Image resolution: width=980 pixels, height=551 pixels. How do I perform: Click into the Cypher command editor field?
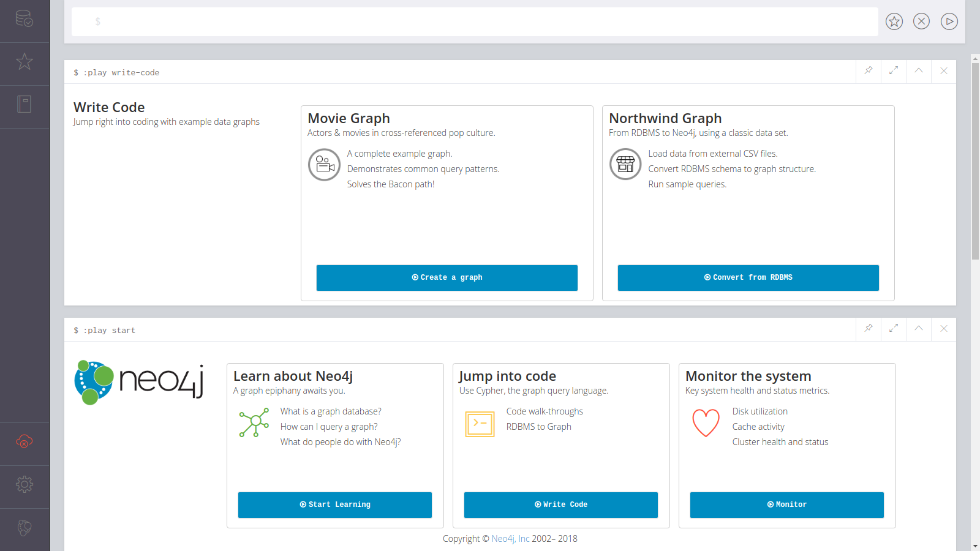[x=475, y=21]
